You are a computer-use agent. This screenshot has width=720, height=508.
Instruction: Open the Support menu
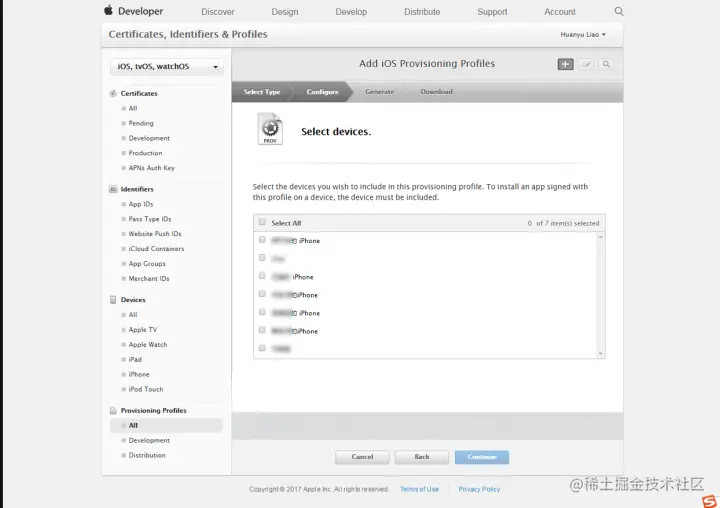point(492,12)
